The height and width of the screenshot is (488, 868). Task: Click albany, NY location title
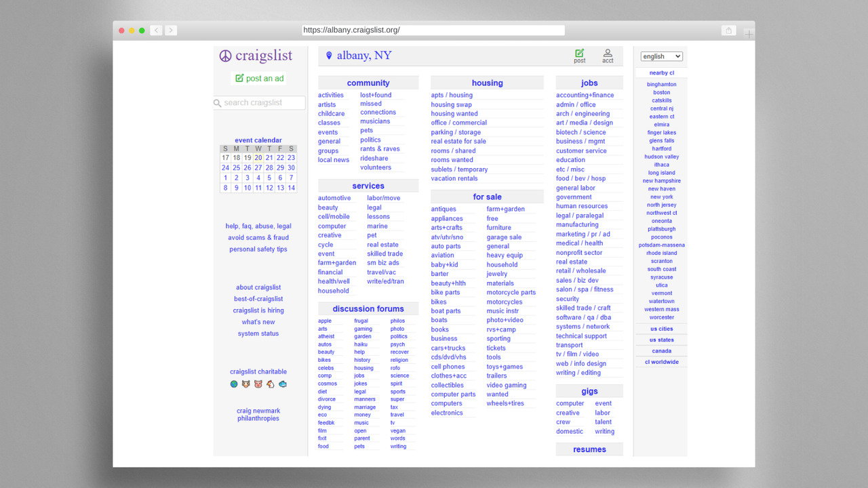[364, 56]
